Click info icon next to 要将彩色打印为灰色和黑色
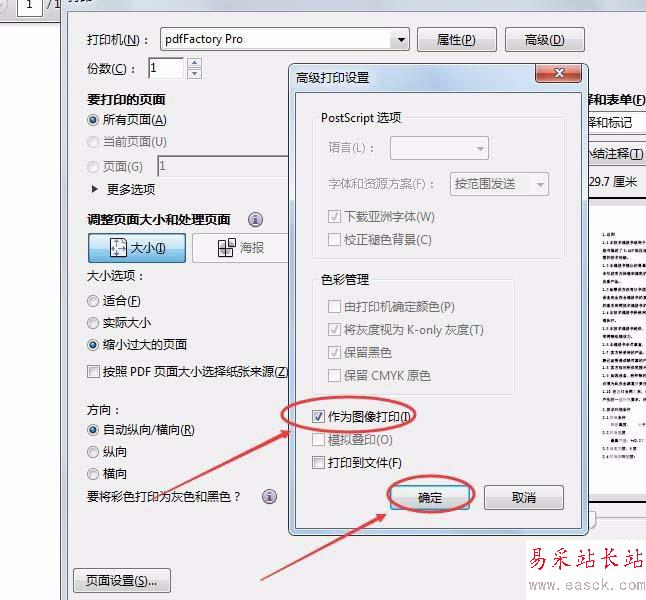646x600 pixels. pos(269,496)
